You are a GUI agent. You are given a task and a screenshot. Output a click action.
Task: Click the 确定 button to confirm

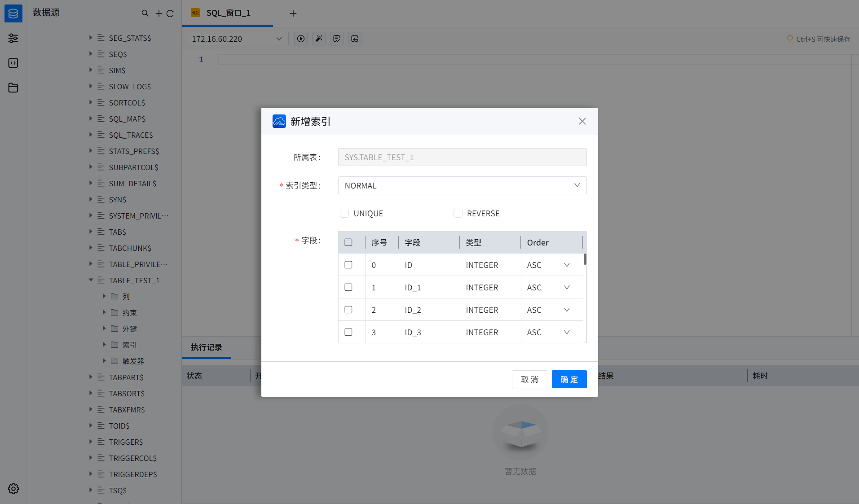(569, 379)
